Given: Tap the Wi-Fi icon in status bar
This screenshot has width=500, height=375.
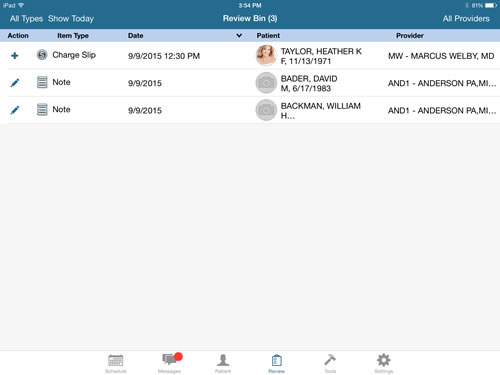Looking at the screenshot, I should [x=21, y=5].
